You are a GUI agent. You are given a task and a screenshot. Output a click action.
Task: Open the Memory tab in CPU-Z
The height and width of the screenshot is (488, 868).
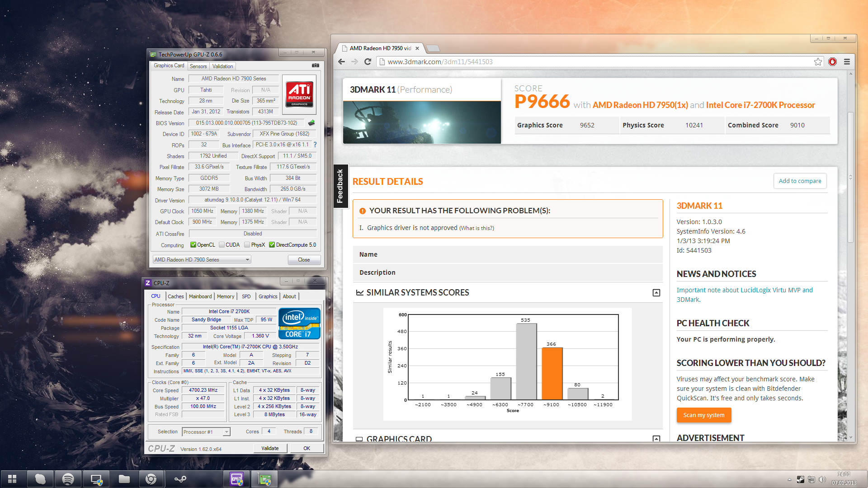pyautogui.click(x=226, y=296)
